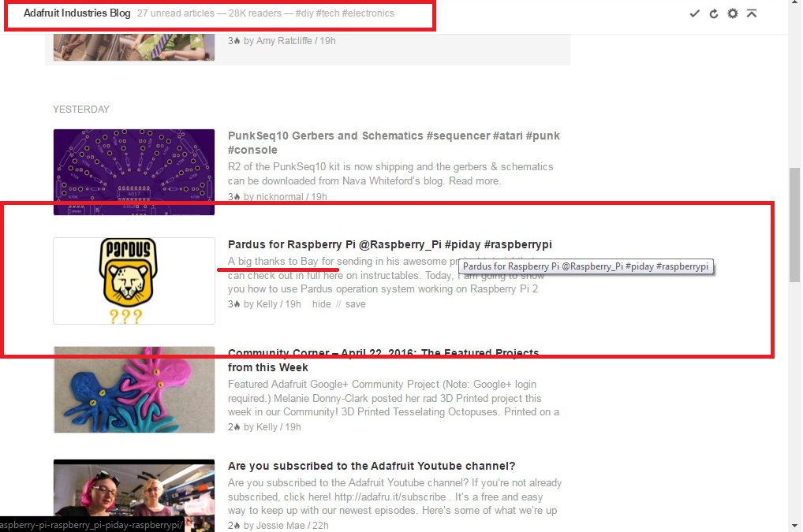Mark all articles as read checkmark icon
The height and width of the screenshot is (532, 803).
[694, 13]
